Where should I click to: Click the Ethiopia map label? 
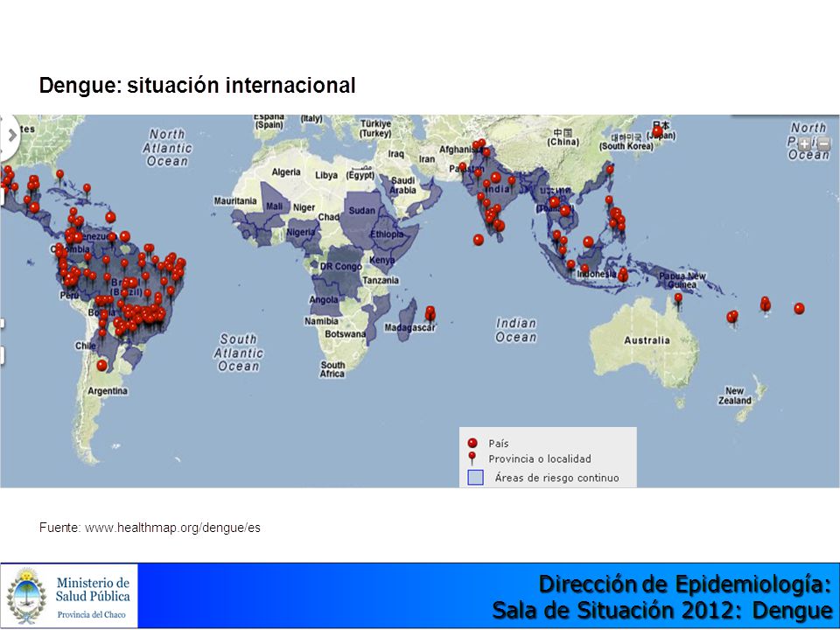click(387, 234)
